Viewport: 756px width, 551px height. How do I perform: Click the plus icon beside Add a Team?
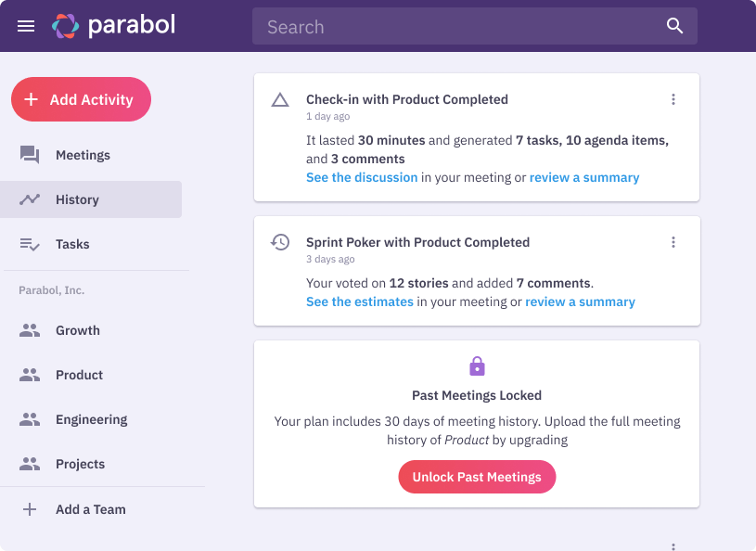click(x=30, y=509)
